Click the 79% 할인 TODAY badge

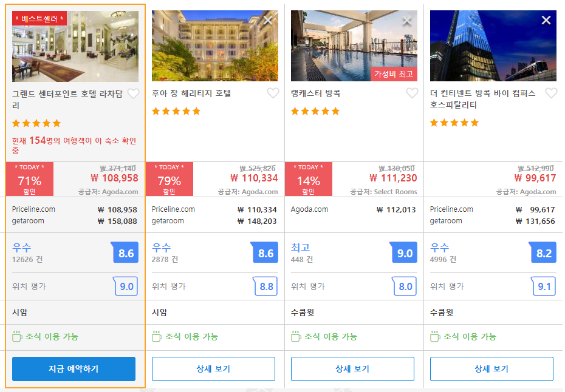pos(169,179)
